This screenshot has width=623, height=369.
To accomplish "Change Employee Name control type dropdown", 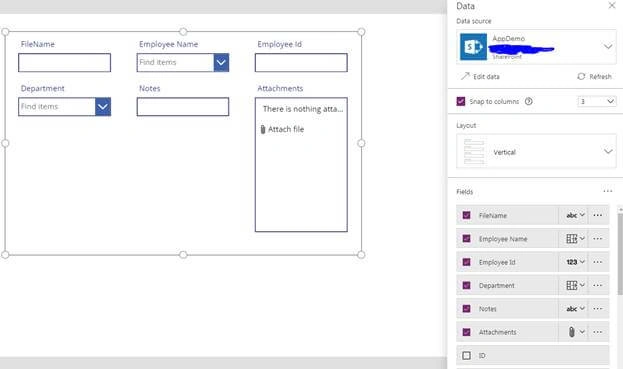I will point(575,239).
